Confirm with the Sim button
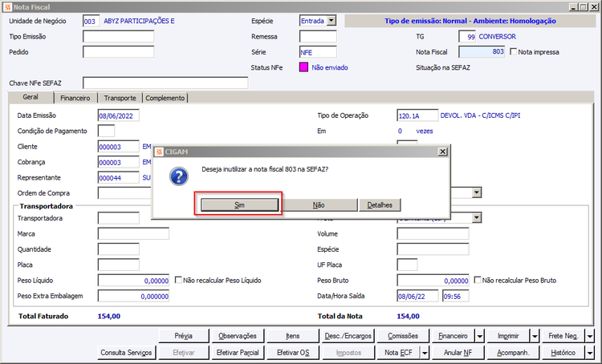The width and height of the screenshot is (602, 364). click(239, 204)
